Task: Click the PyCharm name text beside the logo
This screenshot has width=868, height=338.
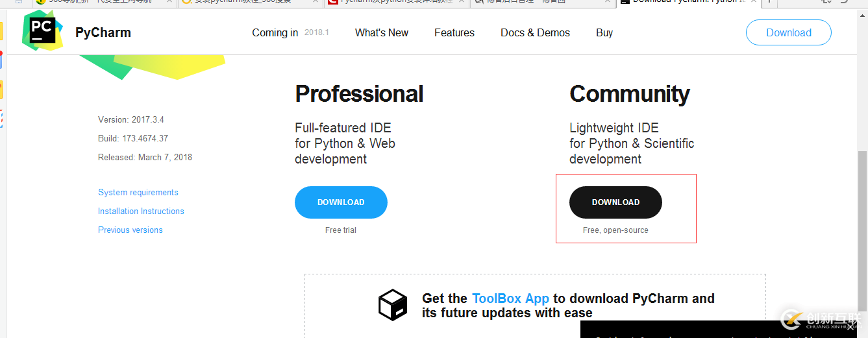Action: [x=103, y=32]
